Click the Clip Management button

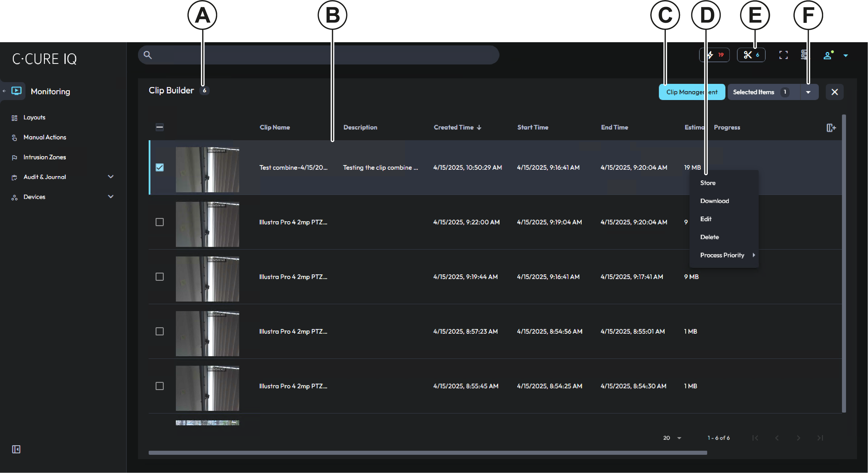[x=684, y=92]
